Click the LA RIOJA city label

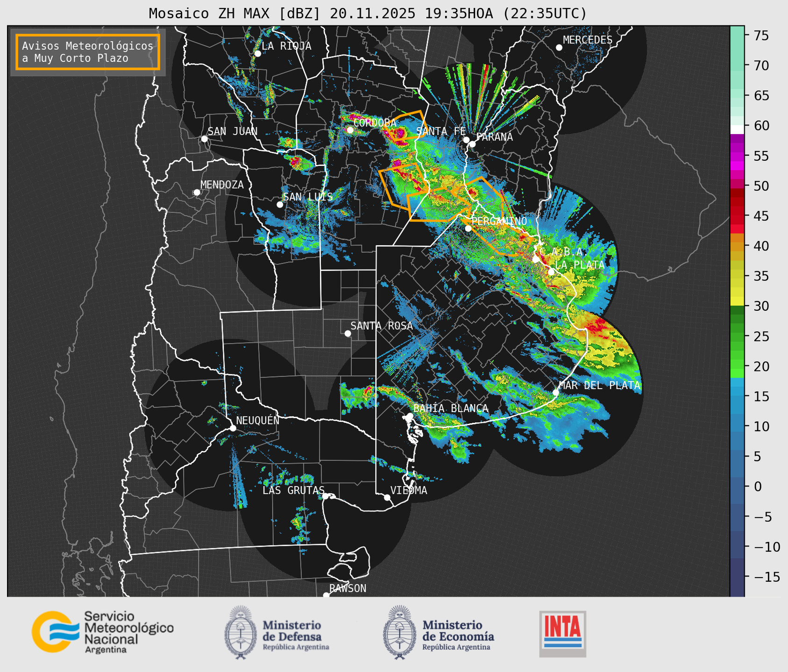pos(286,46)
